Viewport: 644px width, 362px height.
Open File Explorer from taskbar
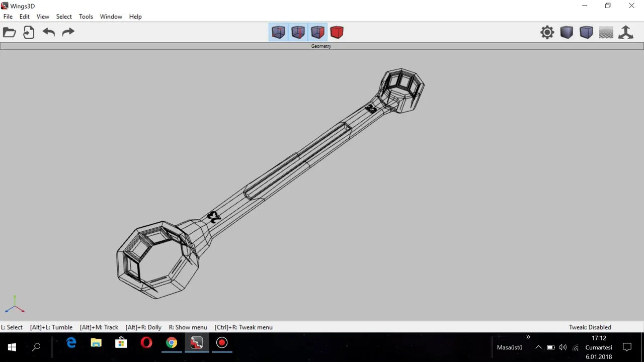point(96,343)
